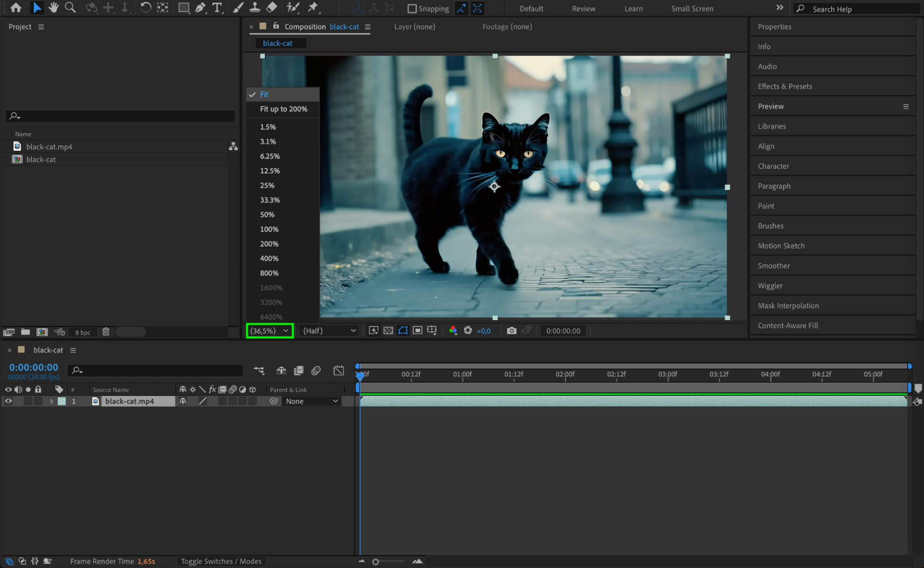Screen dimensions: 924x568
Task: Click the timeline zoom slider
Action: point(376,562)
